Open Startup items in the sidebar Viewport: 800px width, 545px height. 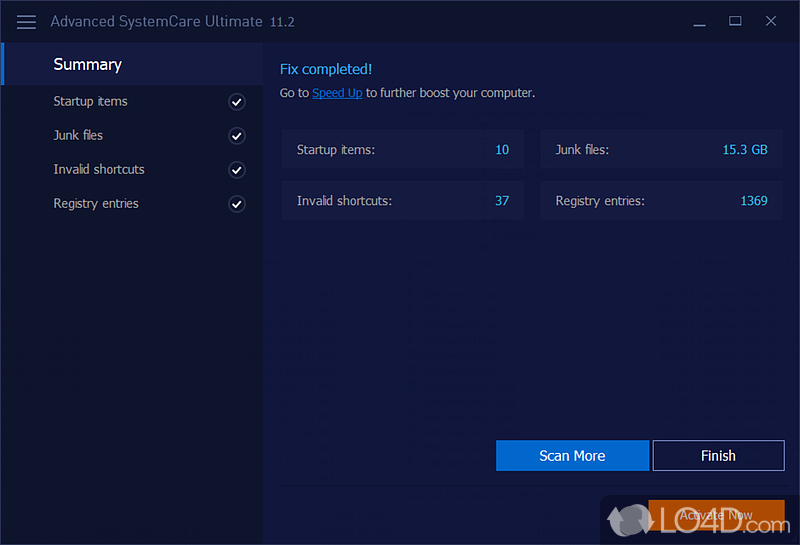point(91,101)
